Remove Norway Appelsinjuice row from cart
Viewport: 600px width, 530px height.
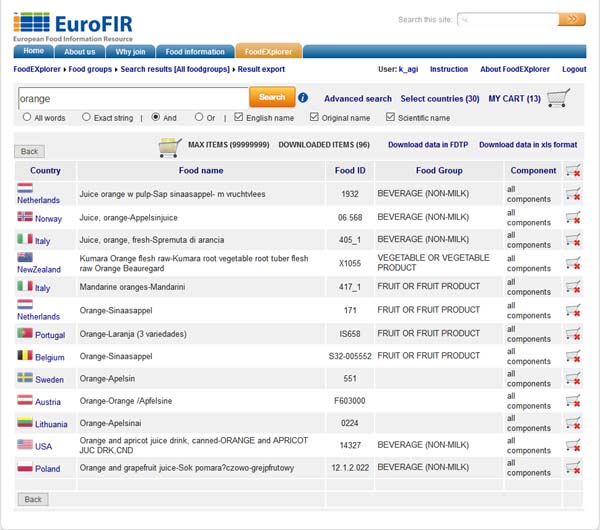click(x=573, y=217)
